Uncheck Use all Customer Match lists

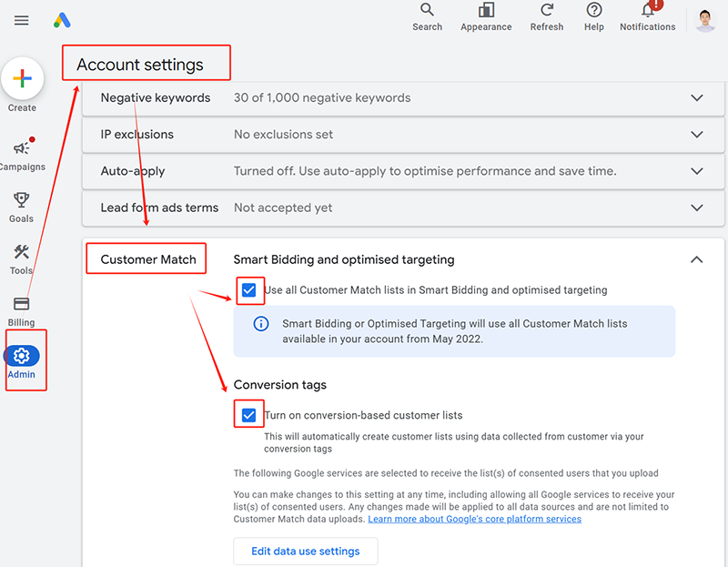[248, 290]
